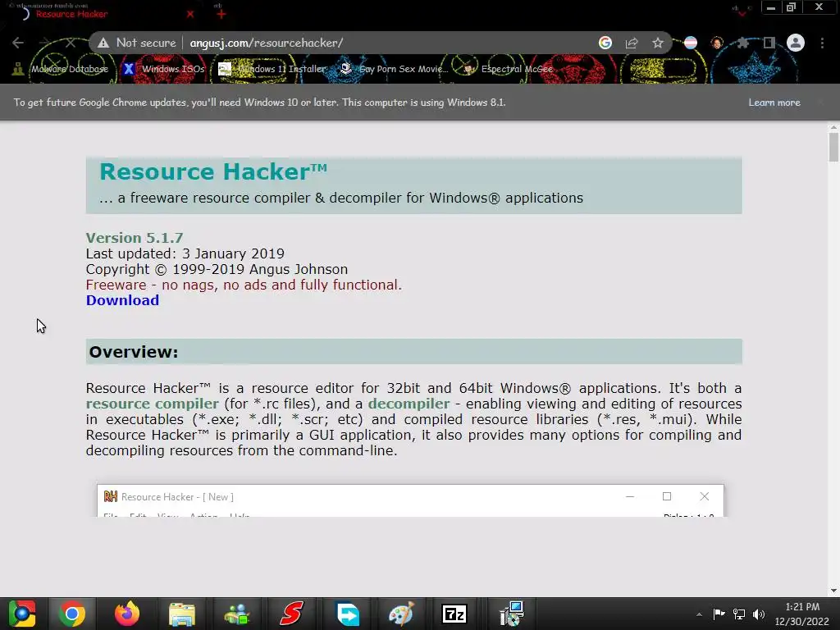The height and width of the screenshot is (630, 840).
Task: Open the Chrome profile avatar
Action: [x=796, y=43]
